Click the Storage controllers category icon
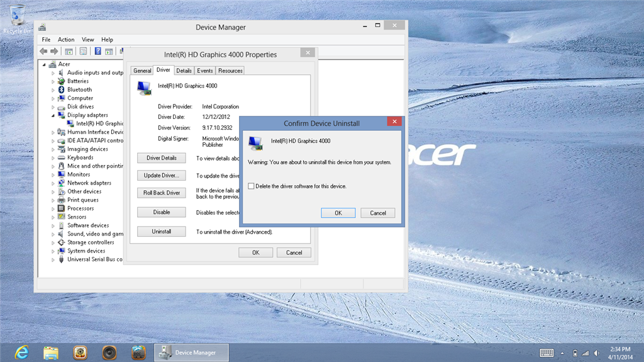 tap(61, 242)
